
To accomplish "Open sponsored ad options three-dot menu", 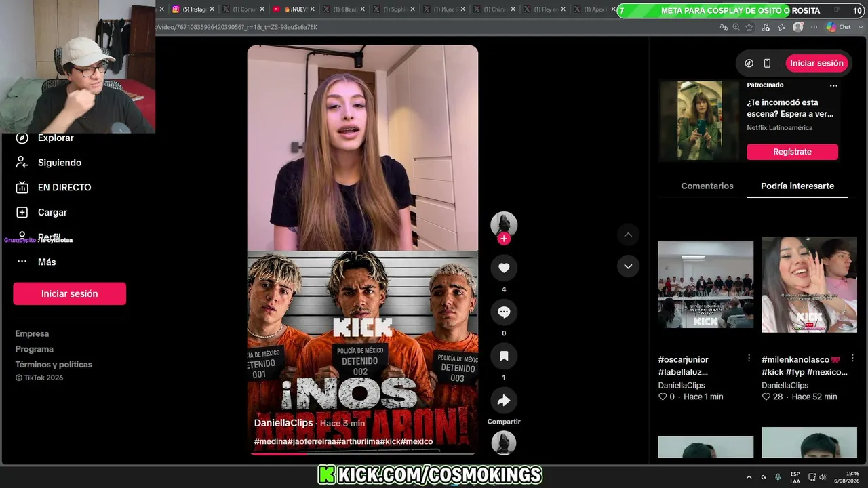I will click(833, 85).
